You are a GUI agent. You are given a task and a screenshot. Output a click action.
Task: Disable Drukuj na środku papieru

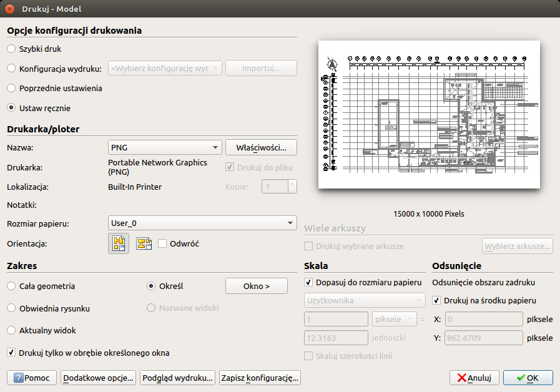[x=435, y=300]
